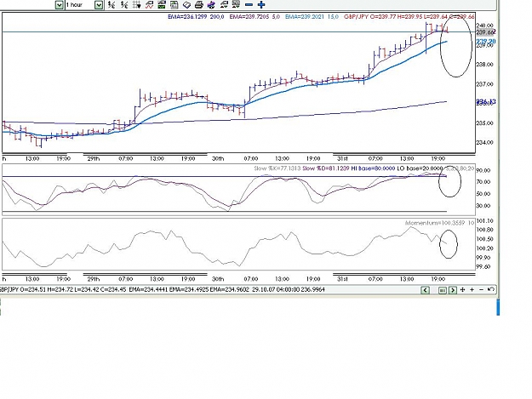Image resolution: width=532 pixels, height=399 pixels.
Task: Open the chart template window icon
Action: [174, 5]
